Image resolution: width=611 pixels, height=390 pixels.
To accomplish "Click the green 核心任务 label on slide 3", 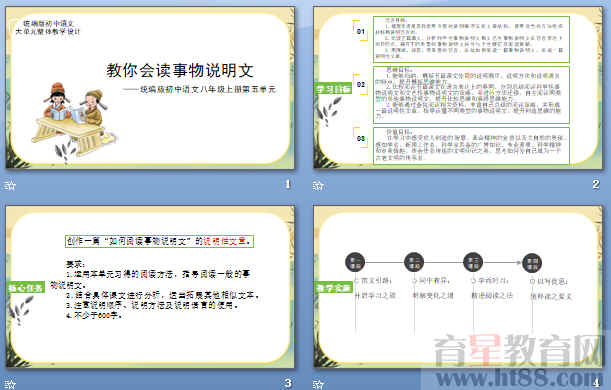I will point(25,288).
